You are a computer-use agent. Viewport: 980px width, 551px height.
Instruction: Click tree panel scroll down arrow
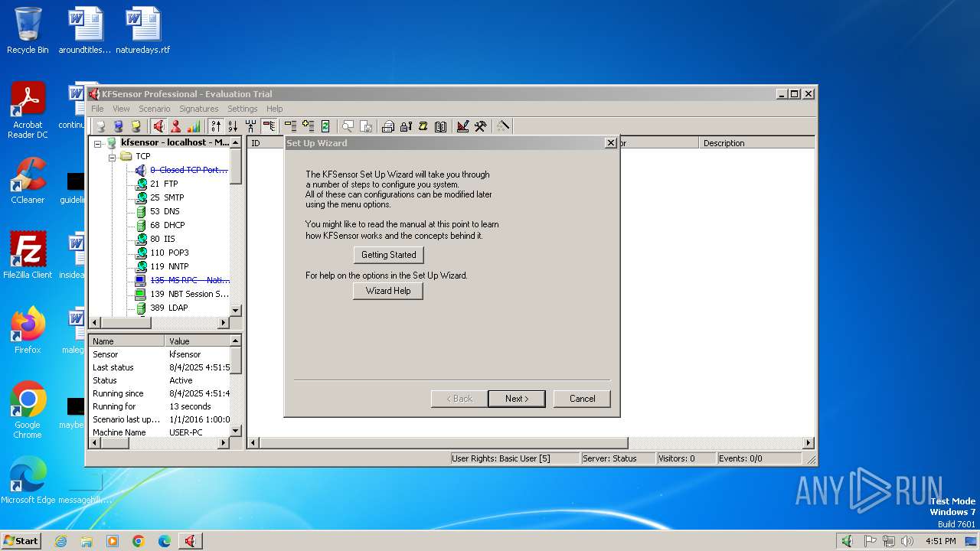(236, 310)
